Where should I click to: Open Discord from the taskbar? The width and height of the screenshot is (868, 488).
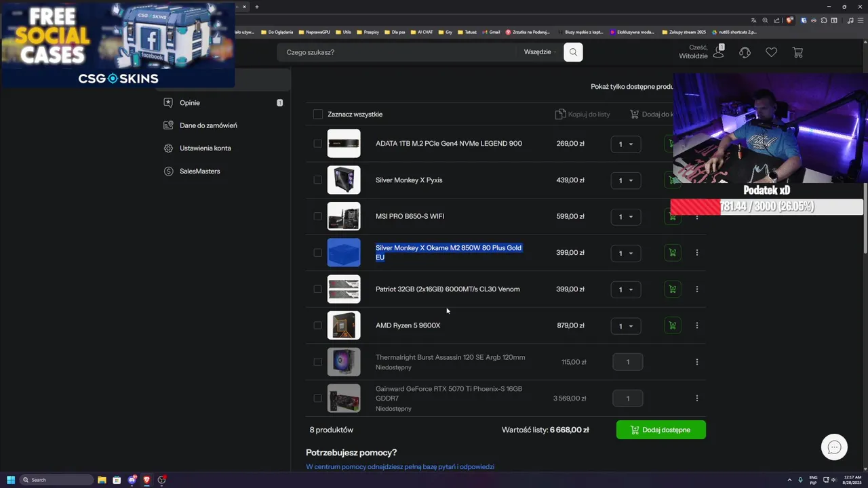(x=132, y=480)
